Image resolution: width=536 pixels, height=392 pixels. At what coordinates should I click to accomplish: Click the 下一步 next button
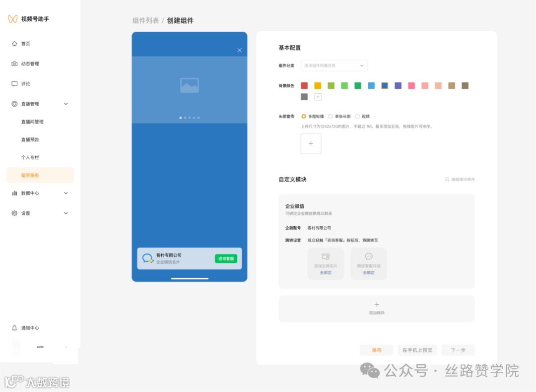[x=458, y=350]
